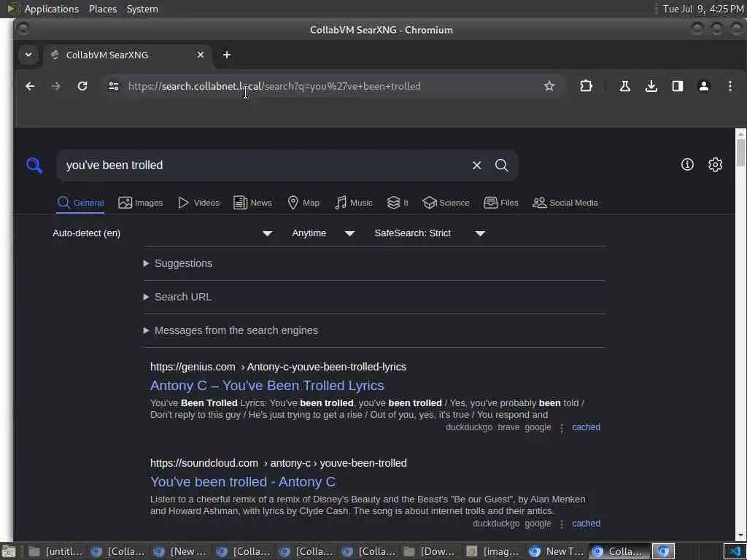Screen dimensions: 747x560
Task: Open the profile avatar menu
Action: click(x=703, y=86)
